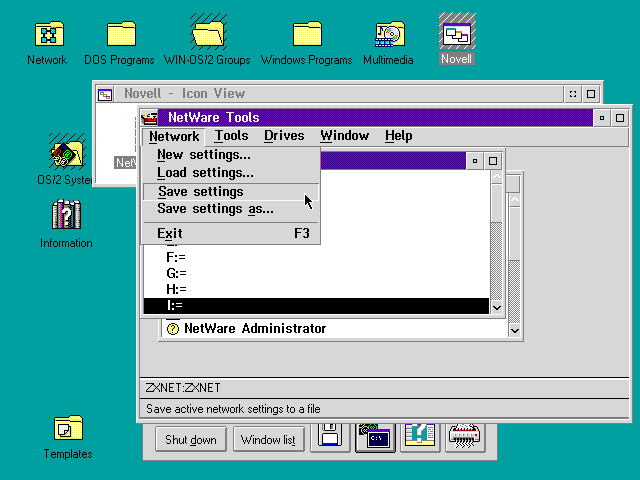This screenshot has width=640, height=480.
Task: Click the Shut down button
Action: tap(191, 439)
